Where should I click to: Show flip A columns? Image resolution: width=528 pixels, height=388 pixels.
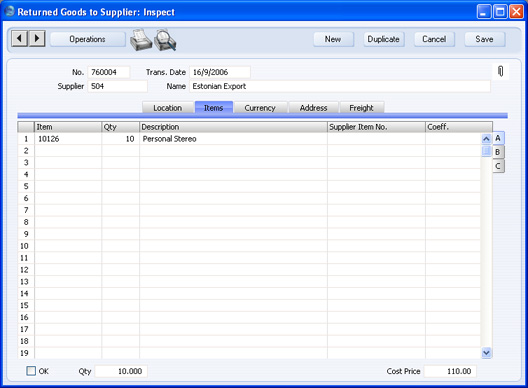point(498,138)
